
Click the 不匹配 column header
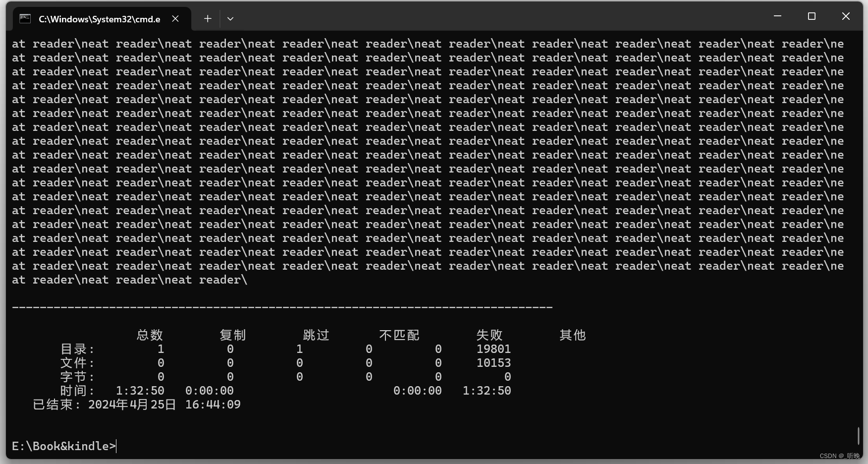399,335
